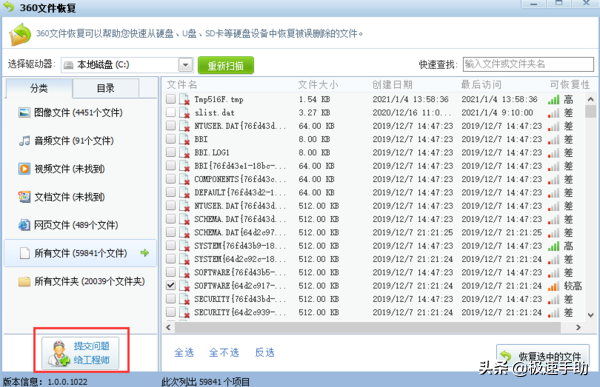Click the local disk drive icon
Image resolution: width=600 pixels, height=387 pixels.
68,65
